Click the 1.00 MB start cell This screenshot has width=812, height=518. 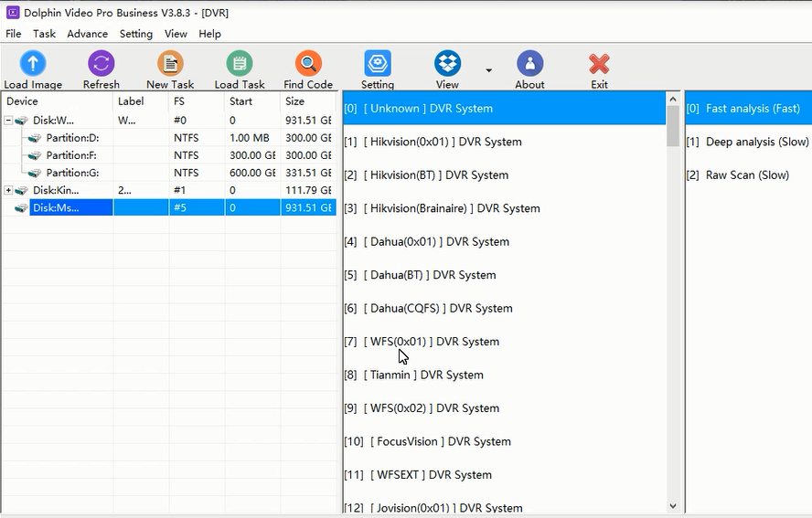point(252,138)
